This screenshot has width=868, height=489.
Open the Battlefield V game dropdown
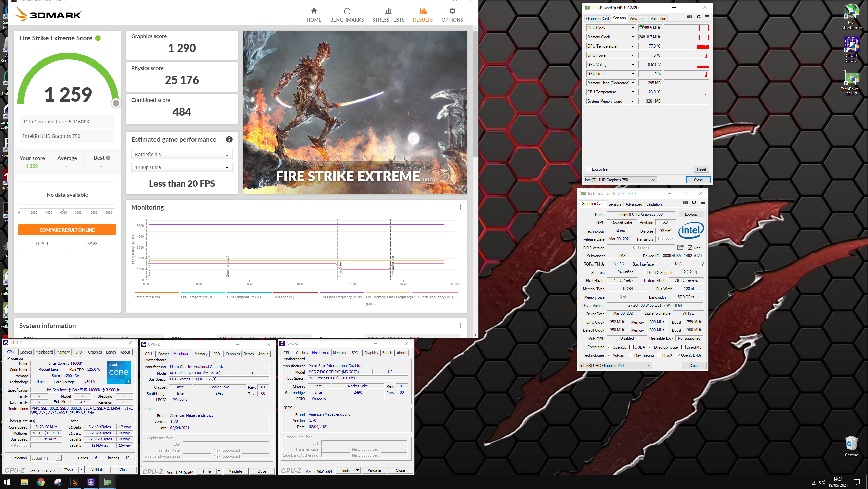point(182,155)
